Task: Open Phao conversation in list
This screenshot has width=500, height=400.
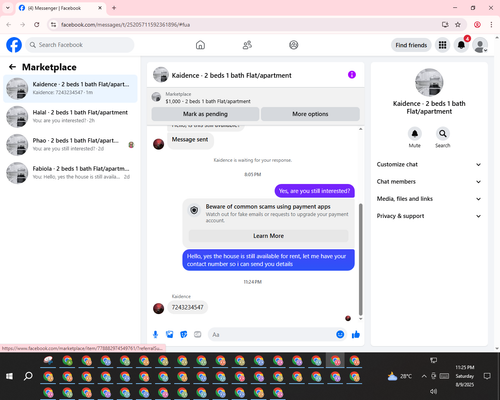Action: [x=70, y=145]
